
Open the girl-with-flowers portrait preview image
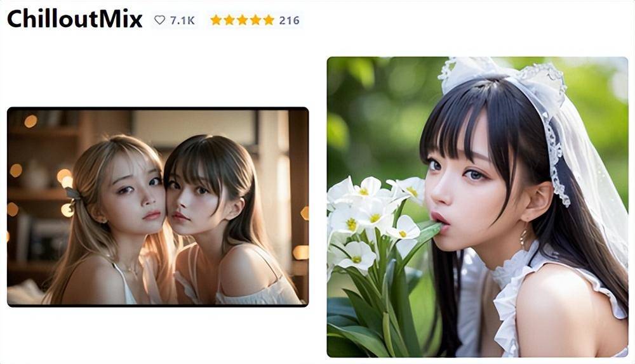pyautogui.click(x=478, y=207)
